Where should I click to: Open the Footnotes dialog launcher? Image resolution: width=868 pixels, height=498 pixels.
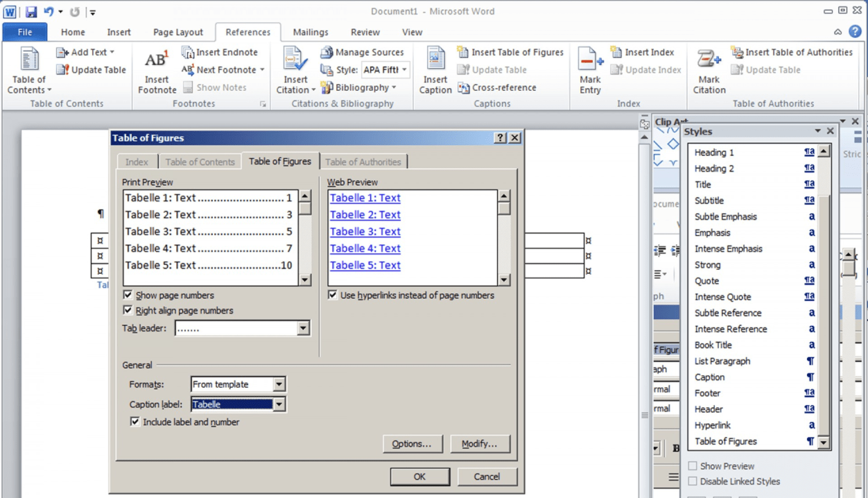pos(263,104)
